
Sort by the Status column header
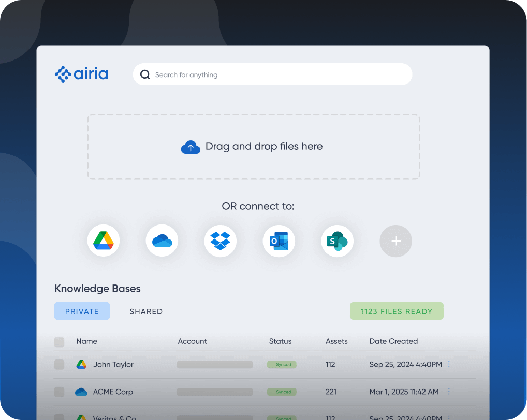point(280,341)
